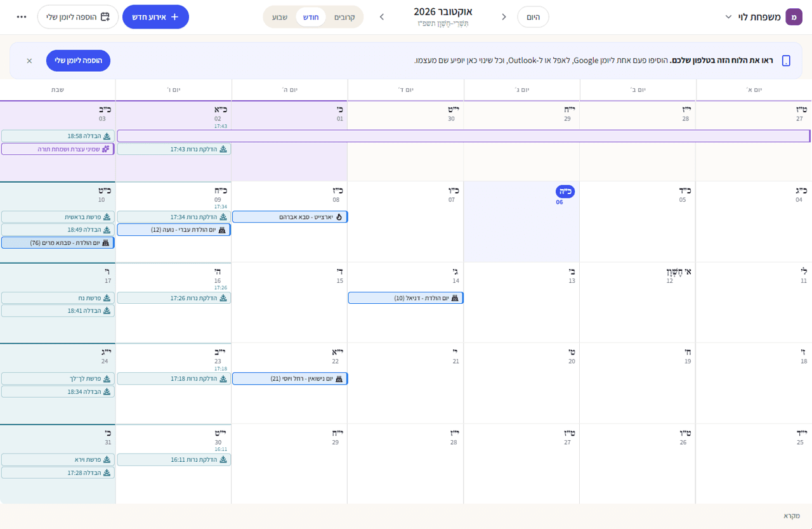Image resolution: width=812 pixels, height=529 pixels.
Task: Switch to the חודש view tab
Action: [x=311, y=17]
